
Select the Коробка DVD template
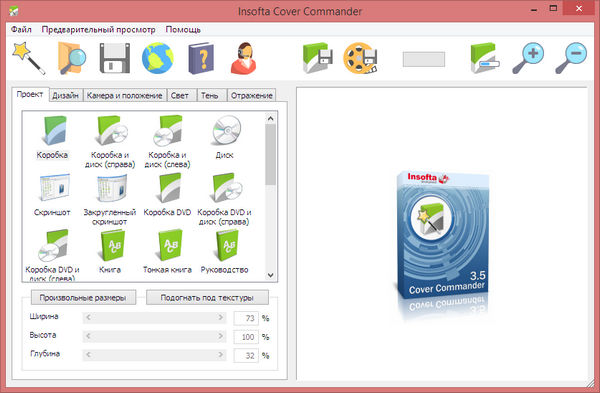click(167, 194)
